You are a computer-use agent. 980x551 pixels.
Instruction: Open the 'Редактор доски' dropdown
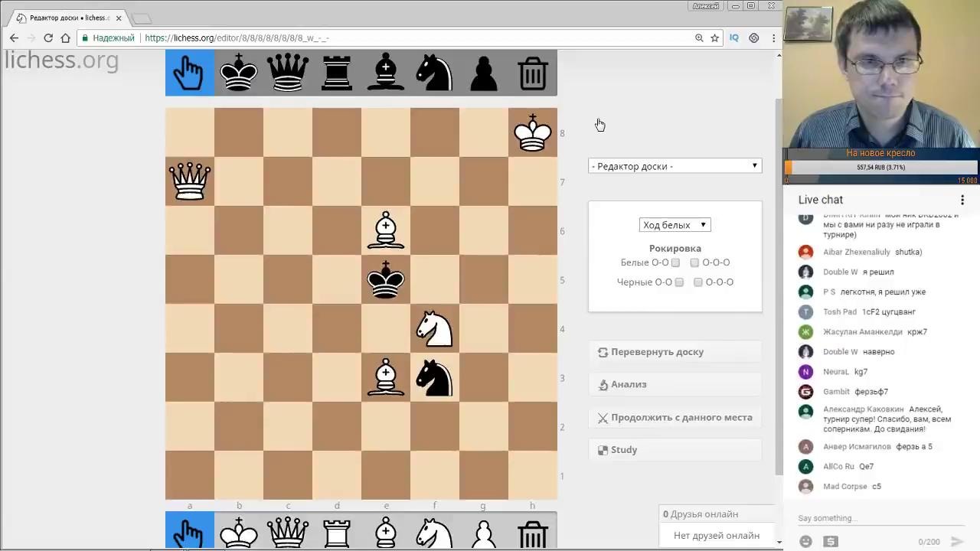[675, 166]
